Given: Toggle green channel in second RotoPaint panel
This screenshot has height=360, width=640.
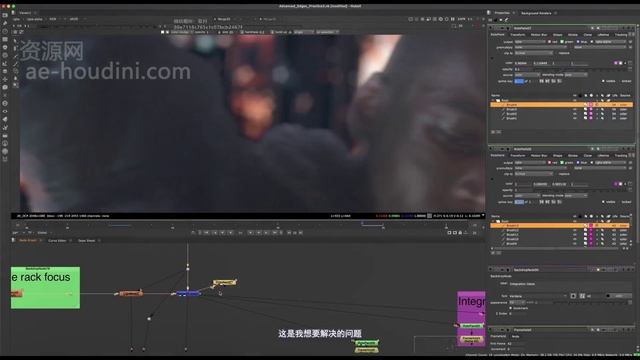Looking at the screenshot, I should click(562, 162).
